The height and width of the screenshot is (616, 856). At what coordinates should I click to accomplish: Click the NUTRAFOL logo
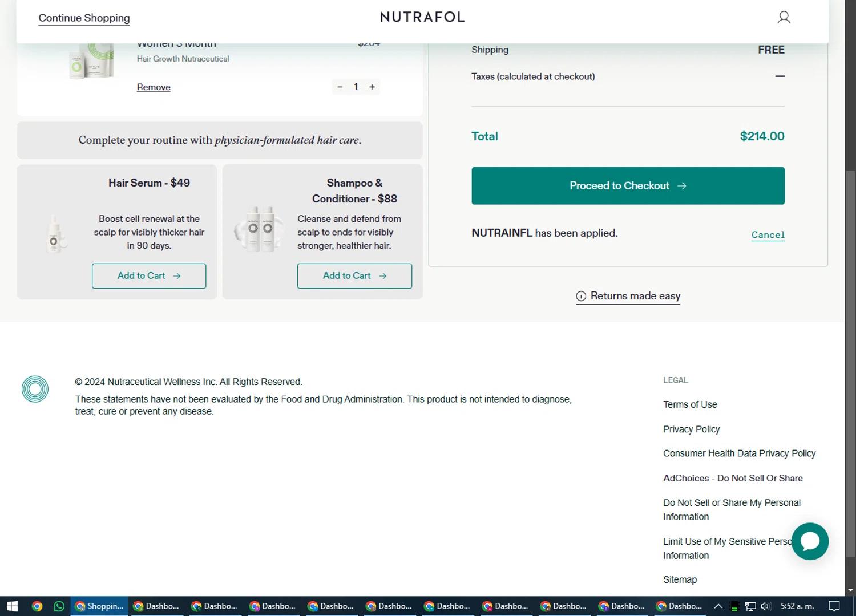(x=422, y=17)
